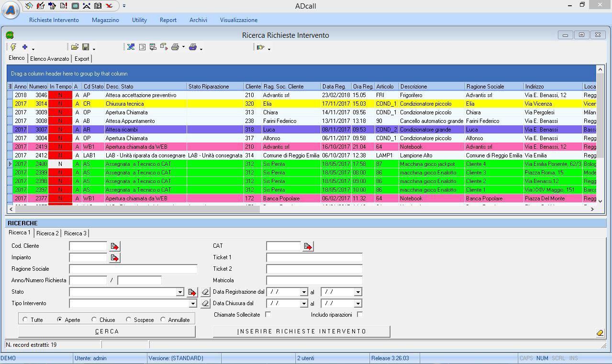
Task: Click the Excel export toolbar icon
Action: (x=131, y=47)
